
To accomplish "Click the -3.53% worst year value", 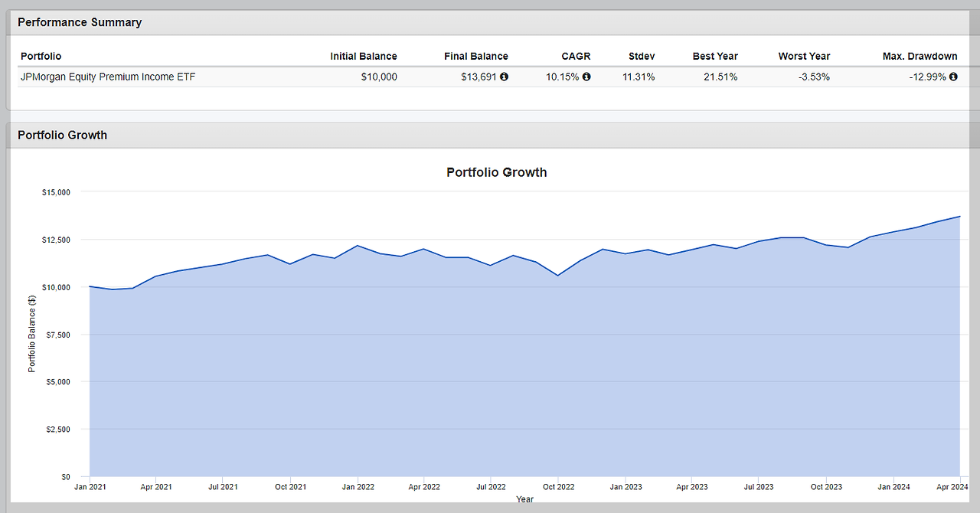I will 813,77.
